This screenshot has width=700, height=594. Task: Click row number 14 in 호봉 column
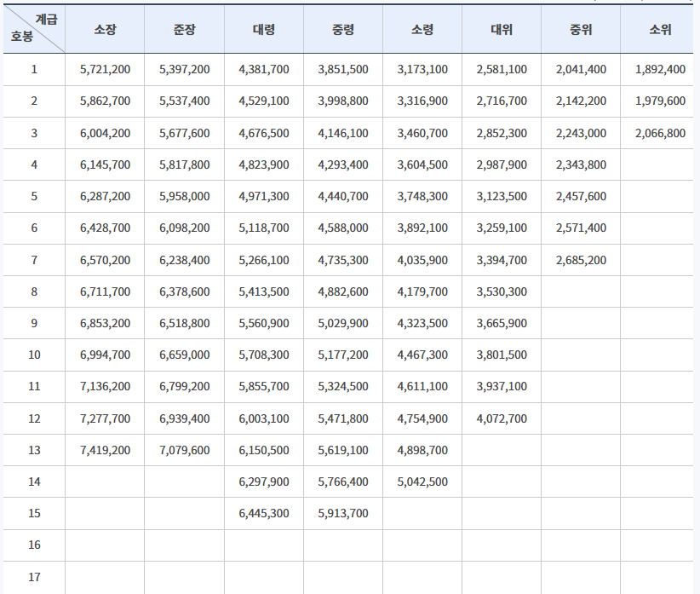[34, 482]
